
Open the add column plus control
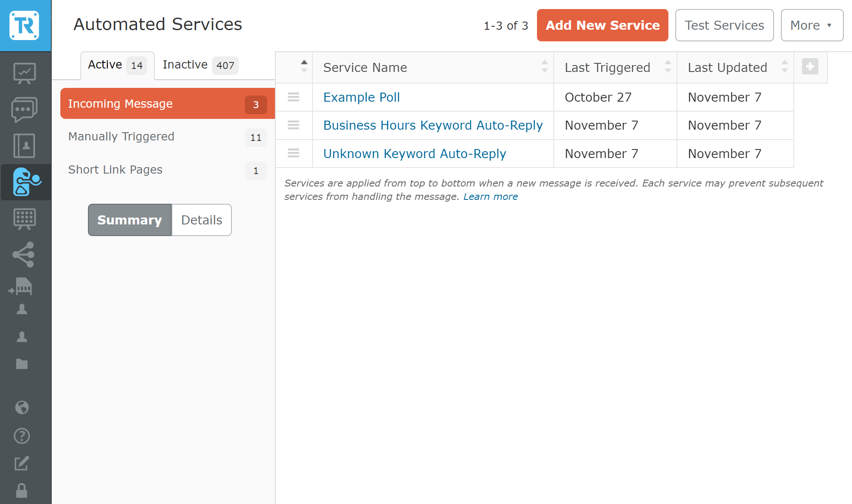810,67
